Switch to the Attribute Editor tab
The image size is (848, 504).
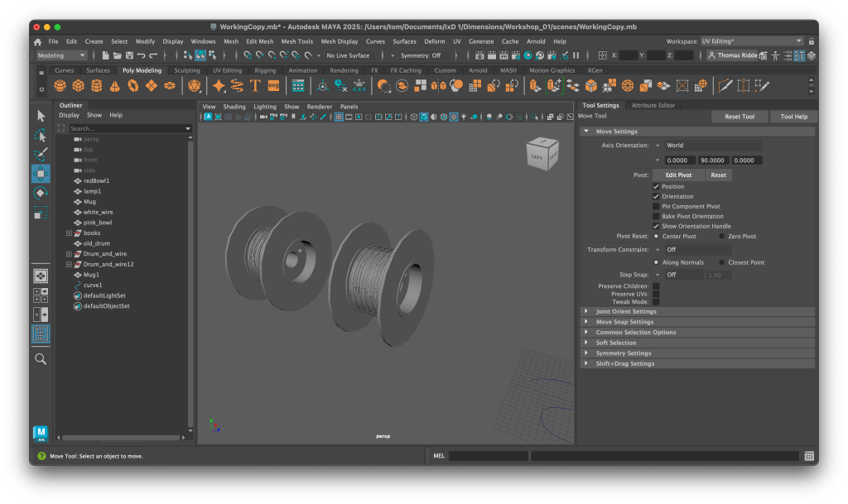pos(653,105)
